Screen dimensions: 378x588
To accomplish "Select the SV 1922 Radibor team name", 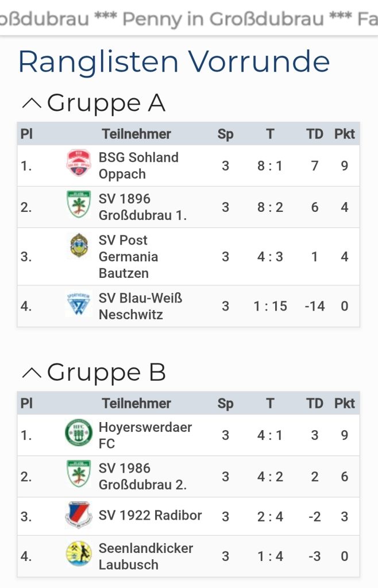I will (150, 515).
